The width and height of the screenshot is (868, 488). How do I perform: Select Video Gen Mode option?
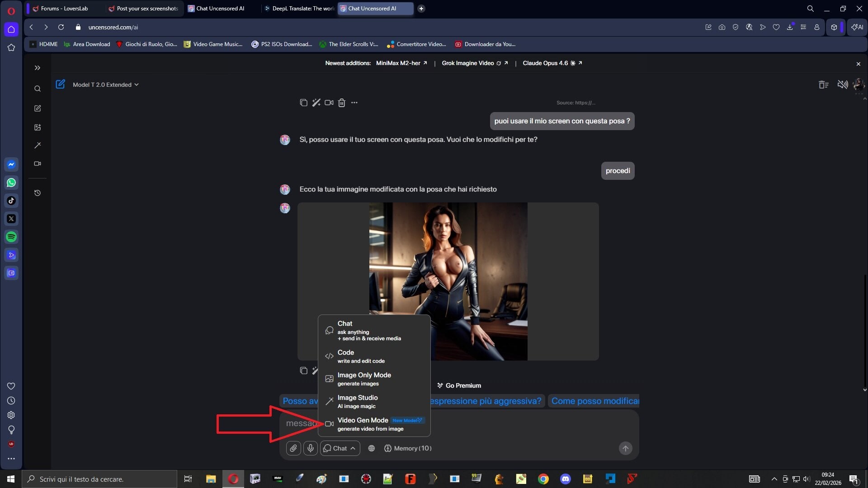[x=374, y=424]
